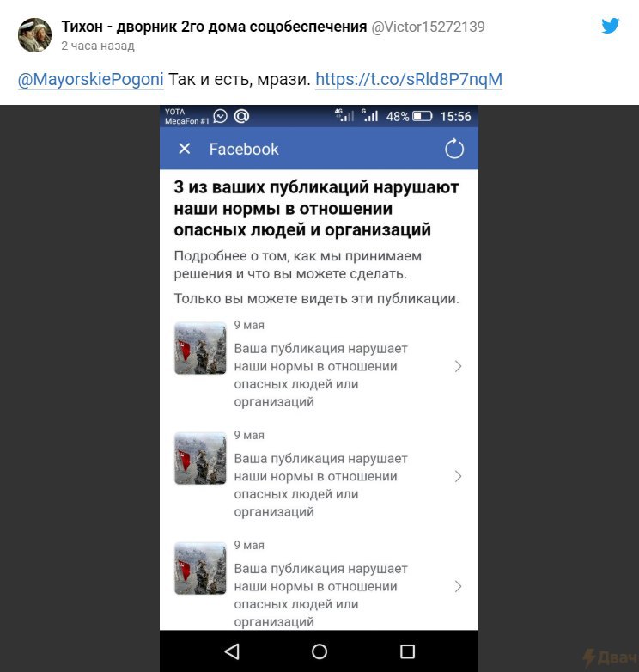This screenshot has height=672, width=639.
Task: Click the battery indicator icon
Action: (423, 116)
